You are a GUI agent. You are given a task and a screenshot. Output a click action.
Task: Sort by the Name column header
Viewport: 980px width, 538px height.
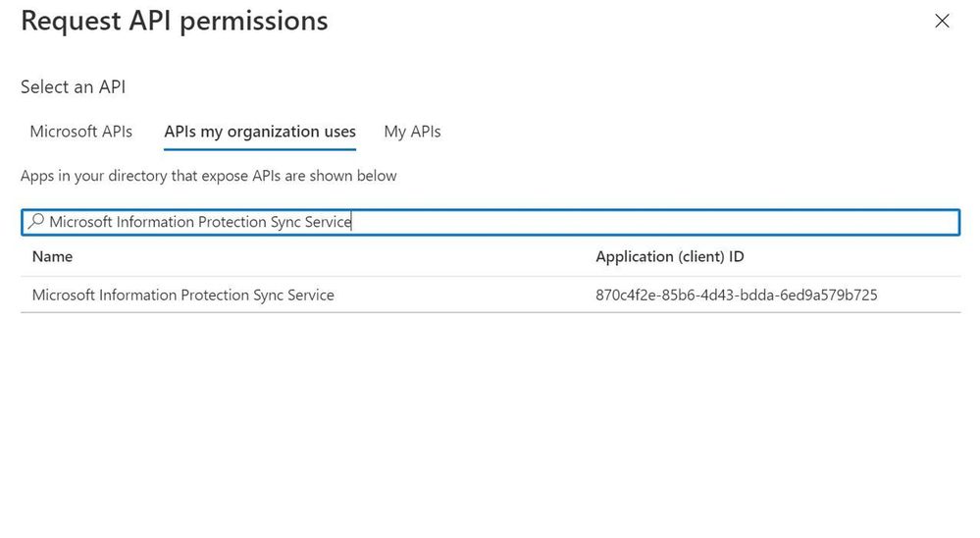coord(52,256)
